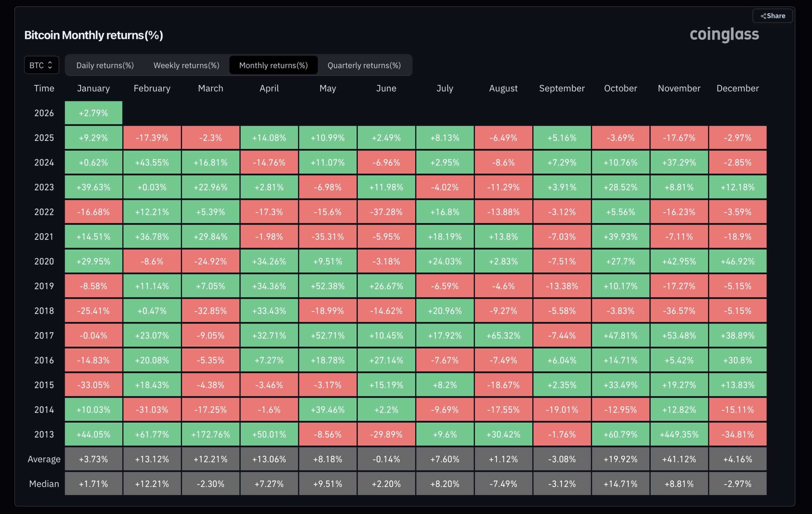The height and width of the screenshot is (514, 812).
Task: Select the Median row December value
Action: click(x=737, y=483)
